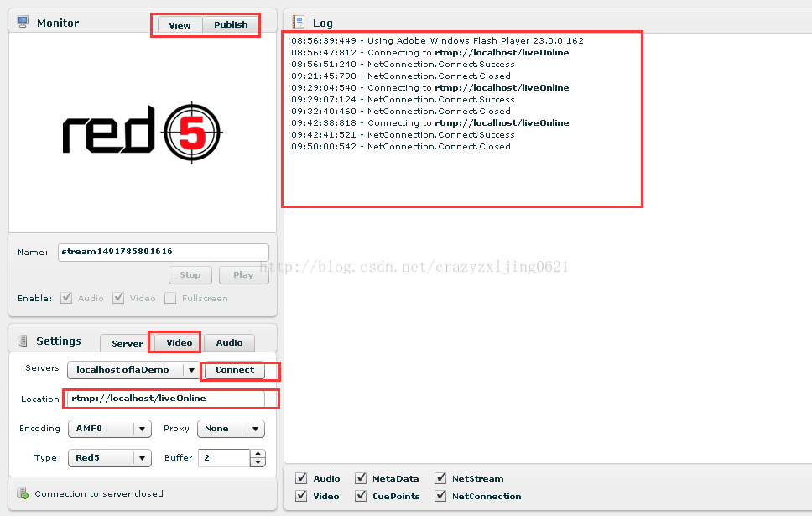Click the Connect button
The width and height of the screenshot is (812, 516).
click(235, 370)
